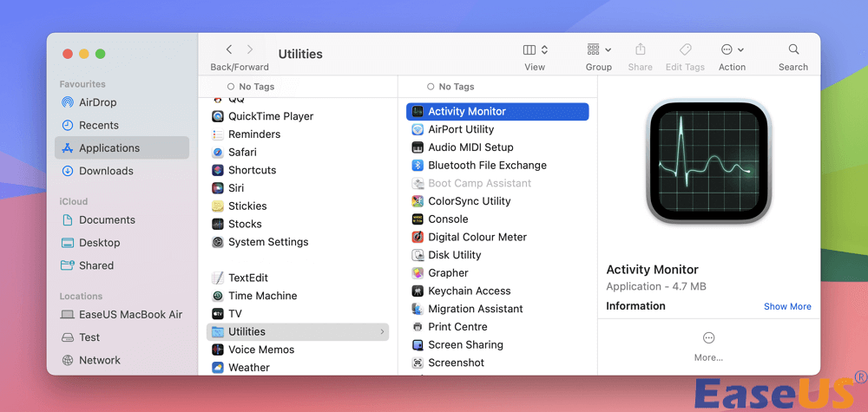
Task: Open Network in the sidebar
Action: (x=122, y=360)
